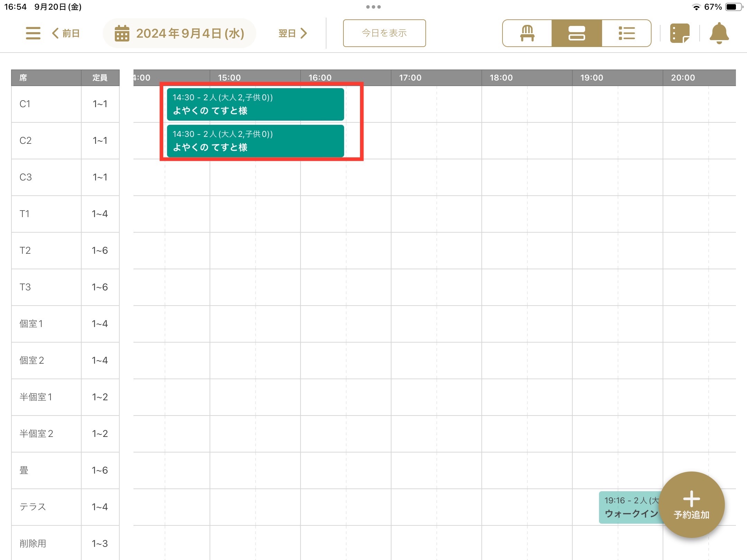This screenshot has height=560, width=747.
Task: Open the hamburger menu
Action: (33, 33)
